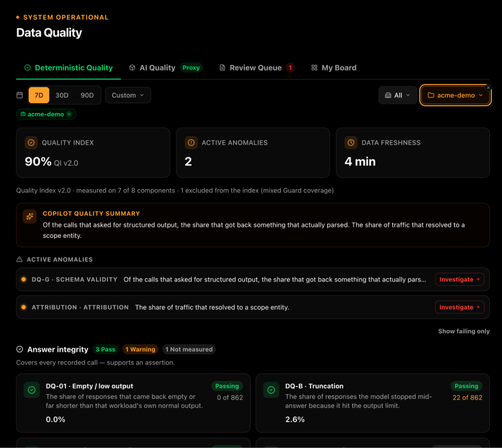Click the 2.6% truncation value
Viewport: 502px width, 448px height.
(295, 419)
